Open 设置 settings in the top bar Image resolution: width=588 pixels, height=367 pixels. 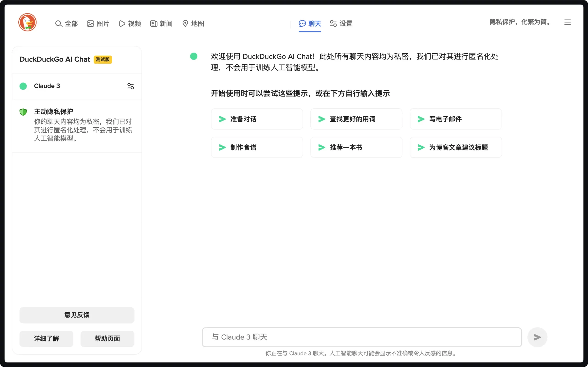point(341,24)
